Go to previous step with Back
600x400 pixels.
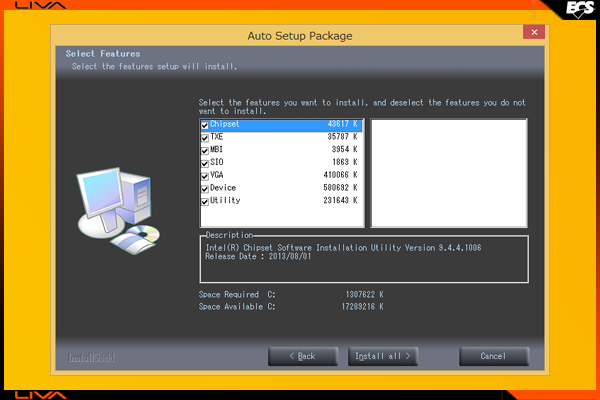pos(303,356)
